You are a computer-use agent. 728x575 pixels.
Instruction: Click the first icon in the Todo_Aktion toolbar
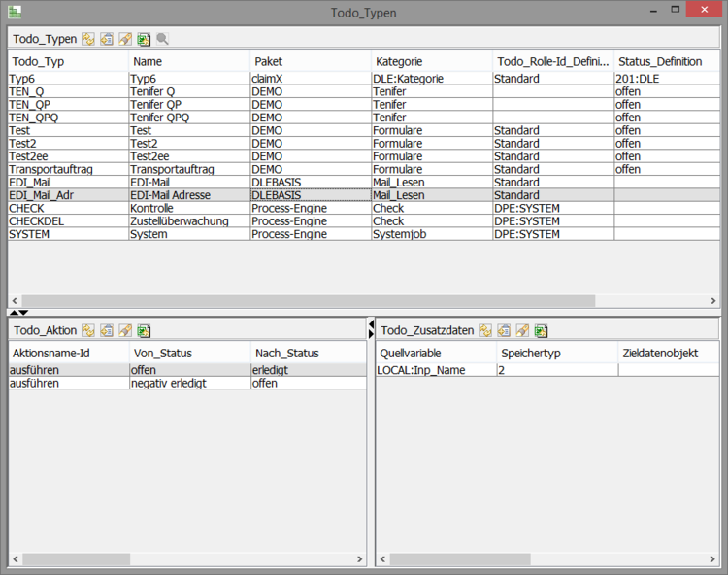point(88,330)
